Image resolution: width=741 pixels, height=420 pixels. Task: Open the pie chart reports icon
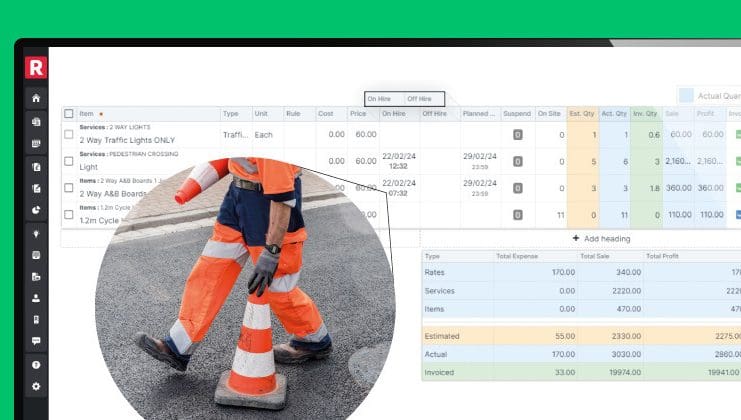tap(36, 210)
